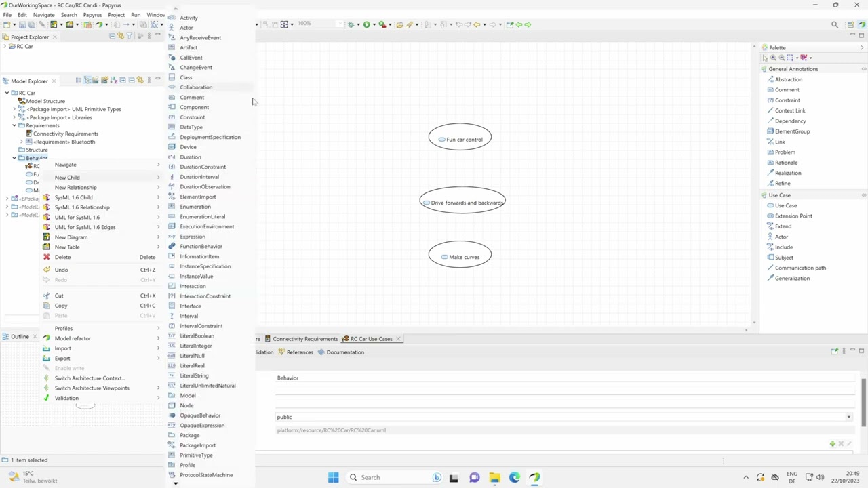Open Windows Start menu
The height and width of the screenshot is (488, 868).
pos(333,477)
